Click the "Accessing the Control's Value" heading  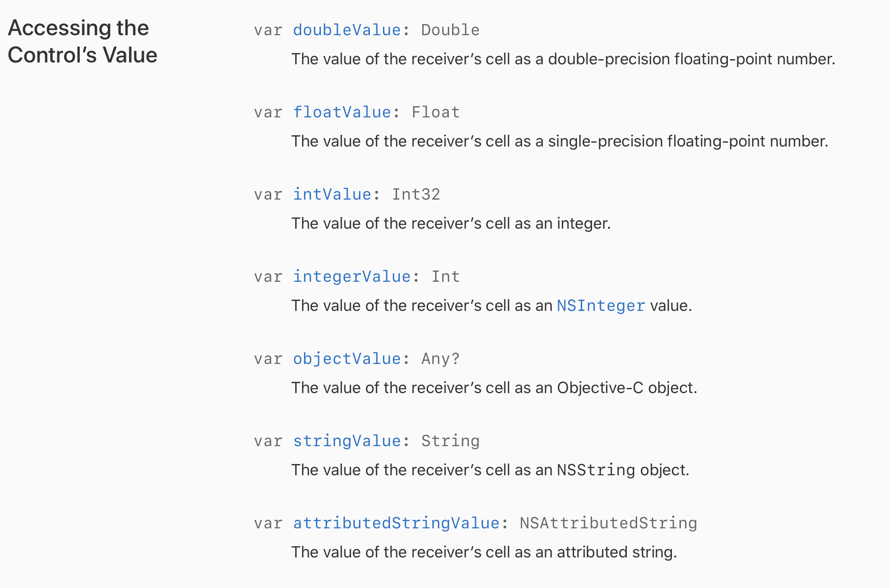(83, 41)
